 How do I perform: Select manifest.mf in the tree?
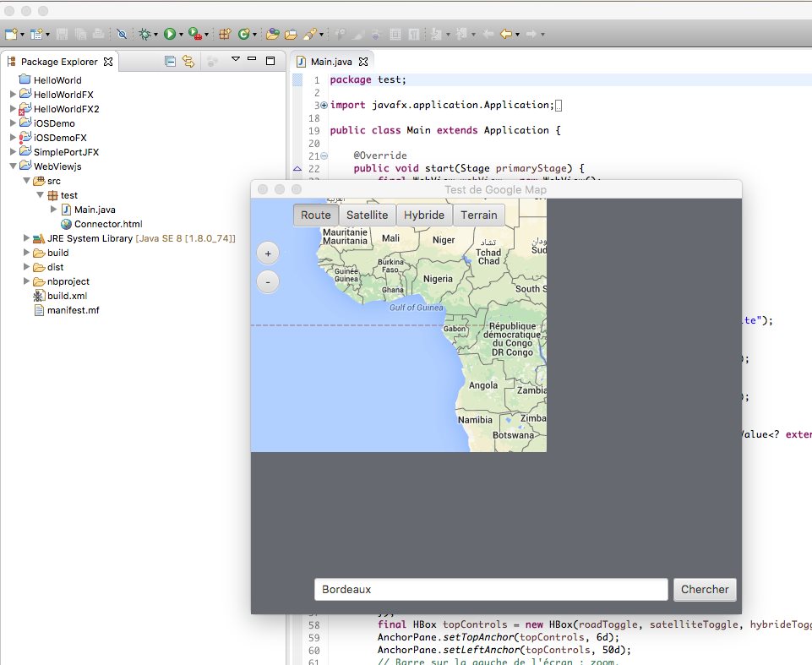tap(66, 310)
